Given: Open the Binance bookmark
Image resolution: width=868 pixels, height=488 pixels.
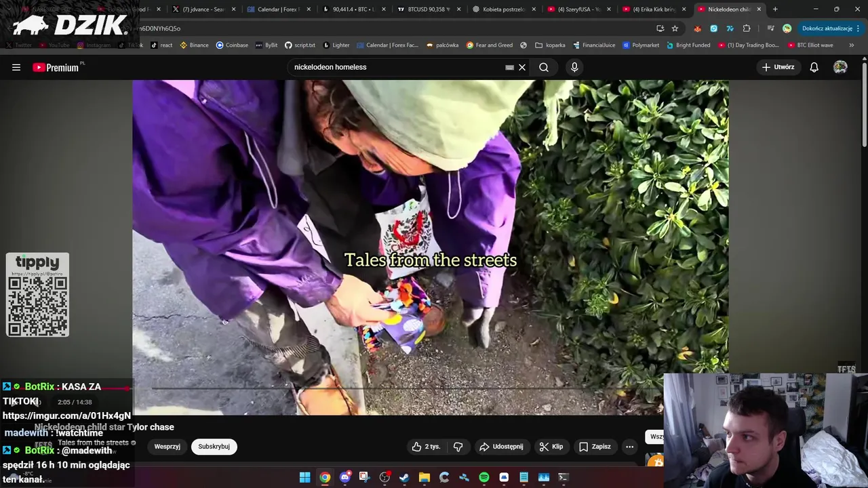Looking at the screenshot, I should click(194, 45).
